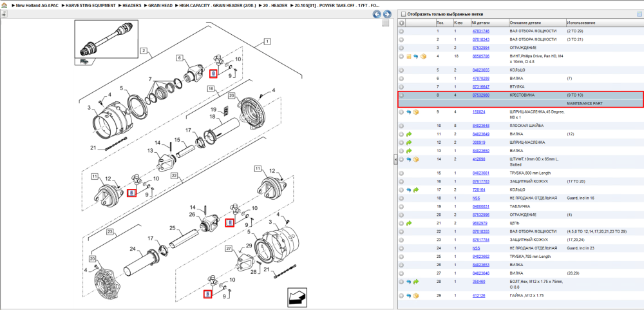Click the green arrow icon for part 9602979
The width and height of the screenshot is (644, 310).
pos(409,223)
